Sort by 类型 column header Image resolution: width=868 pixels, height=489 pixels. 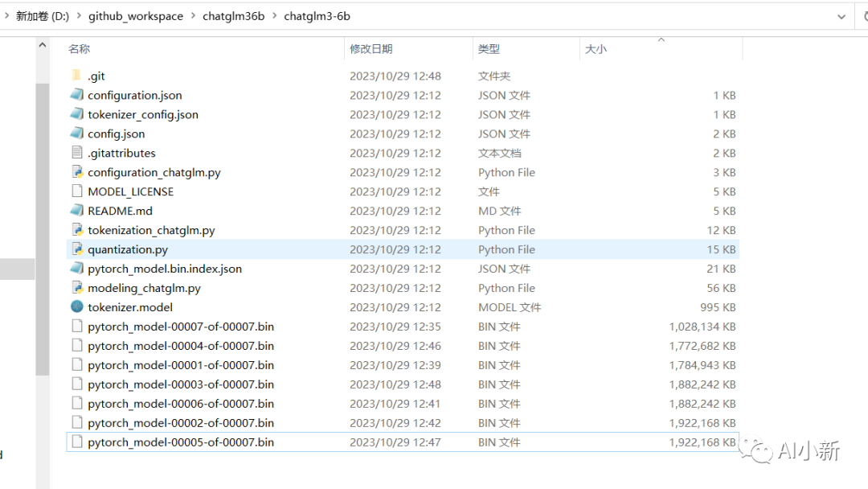coord(489,49)
